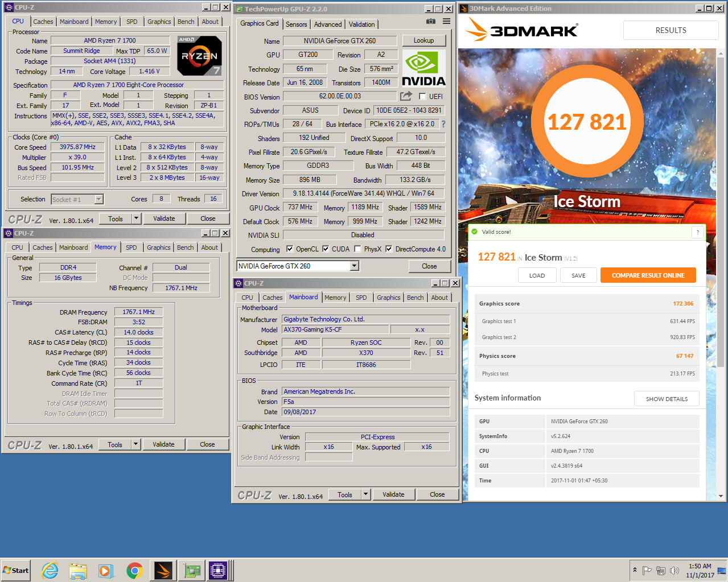Viewport: 728px width, 582px height.
Task: Open File Explorer from taskbar
Action: tap(78, 571)
